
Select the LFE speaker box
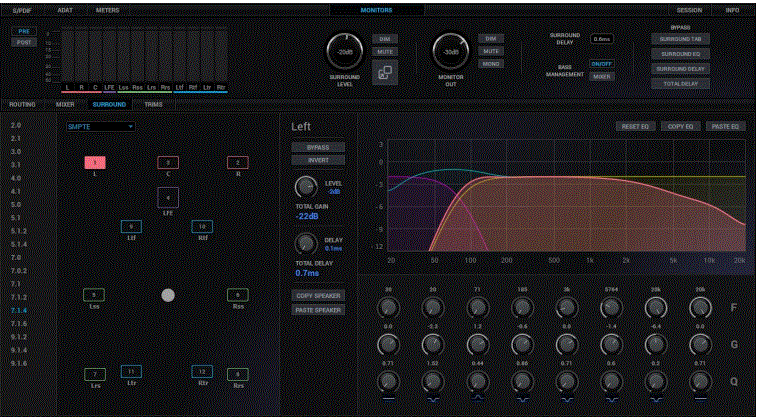pos(168,197)
